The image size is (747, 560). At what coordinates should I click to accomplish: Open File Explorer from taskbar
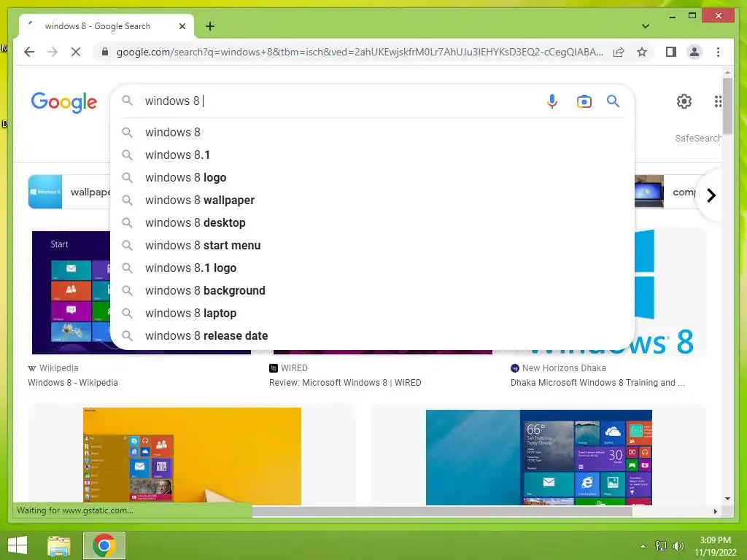pyautogui.click(x=59, y=545)
